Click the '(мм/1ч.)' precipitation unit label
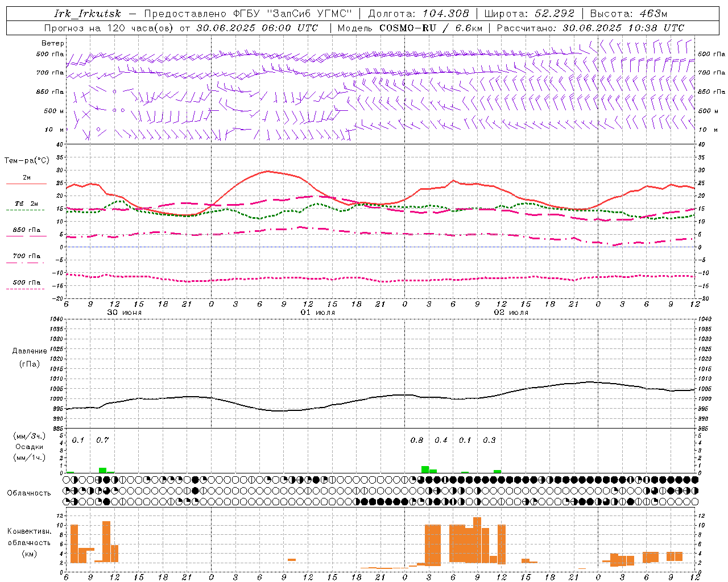 pyautogui.click(x=30, y=458)
